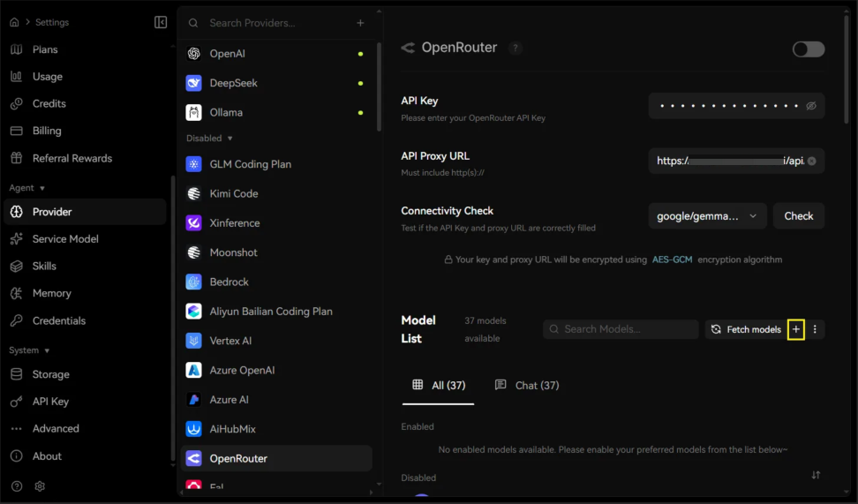This screenshot has height=504, width=858.
Task: Add new provider with plus icon
Action: click(x=360, y=23)
